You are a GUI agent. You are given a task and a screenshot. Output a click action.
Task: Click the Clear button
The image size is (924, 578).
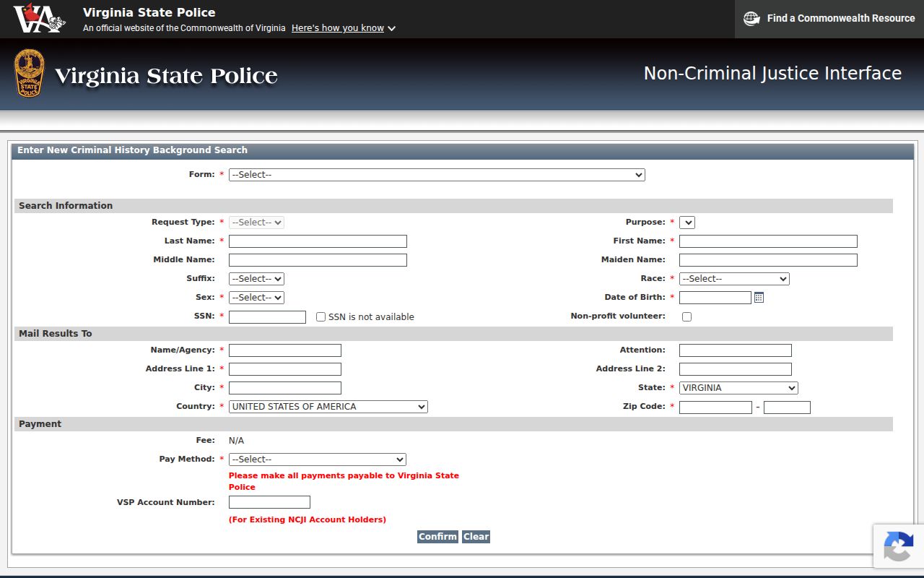pyautogui.click(x=476, y=537)
